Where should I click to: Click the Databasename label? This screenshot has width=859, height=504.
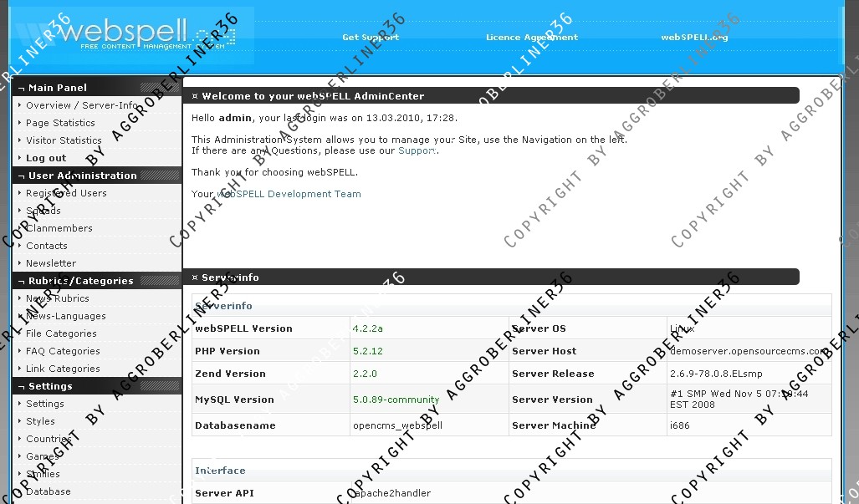235,425
